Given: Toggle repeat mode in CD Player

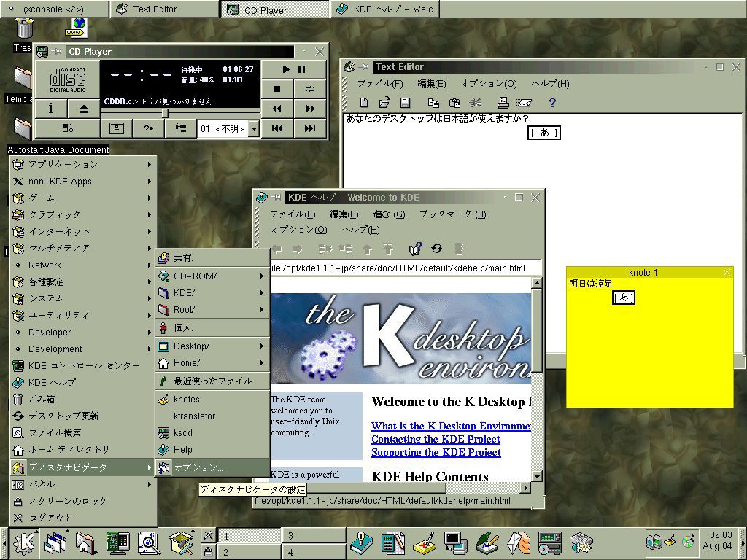Looking at the screenshot, I should (309, 89).
